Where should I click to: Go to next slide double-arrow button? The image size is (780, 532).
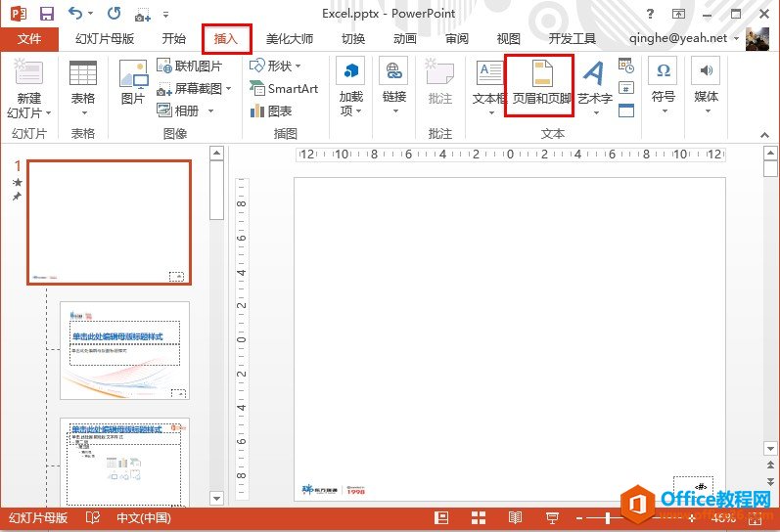pyautogui.click(x=770, y=482)
